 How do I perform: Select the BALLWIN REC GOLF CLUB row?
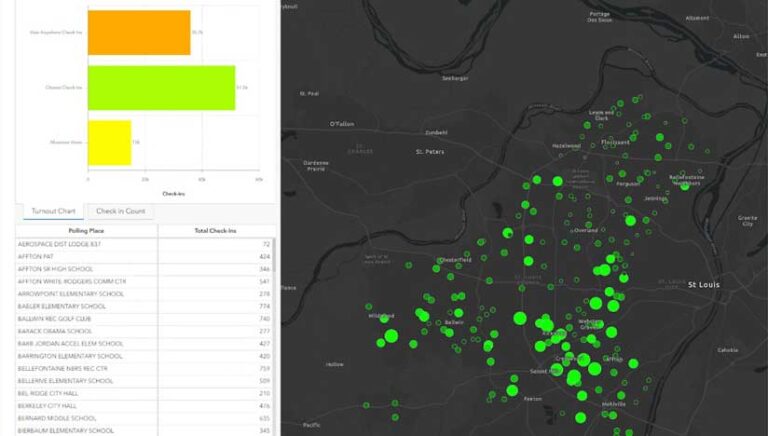click(144, 319)
